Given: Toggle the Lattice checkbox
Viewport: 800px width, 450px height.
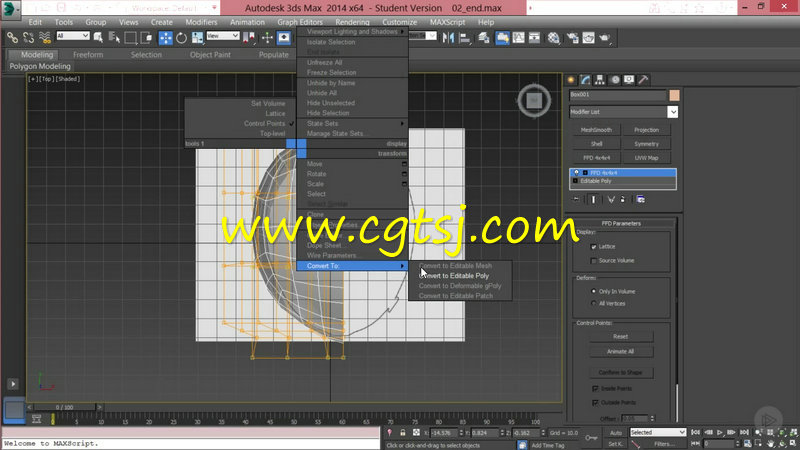Looking at the screenshot, I should click(x=593, y=247).
